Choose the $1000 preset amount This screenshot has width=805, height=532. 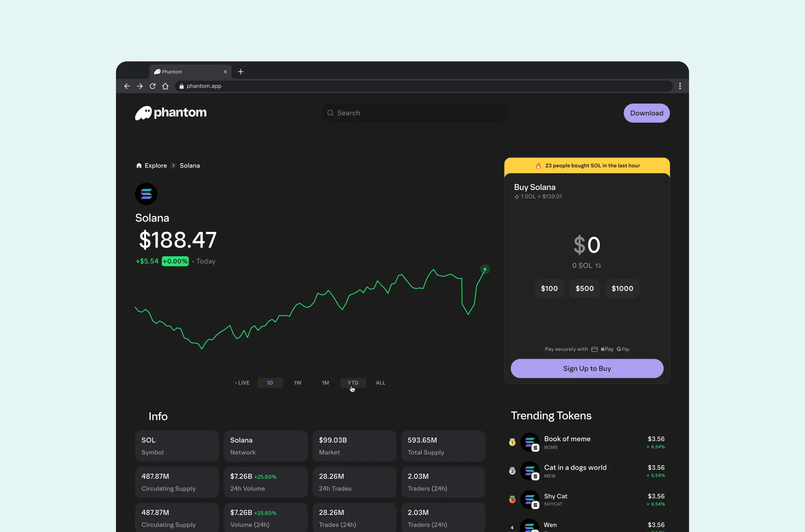pos(623,289)
